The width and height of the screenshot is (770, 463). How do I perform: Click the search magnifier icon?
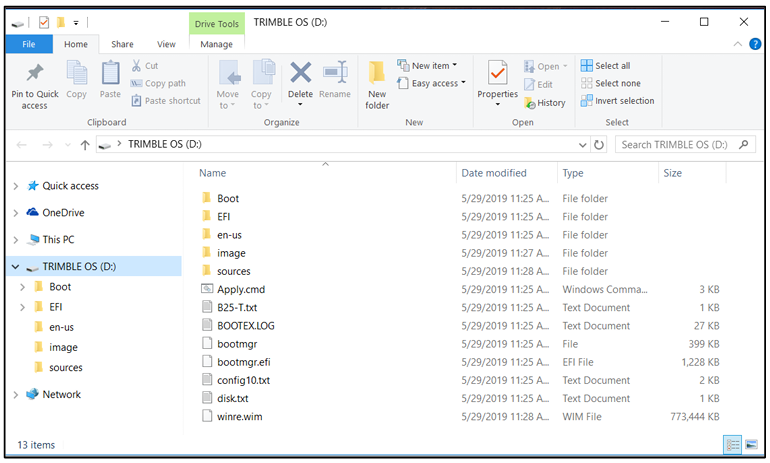[743, 144]
